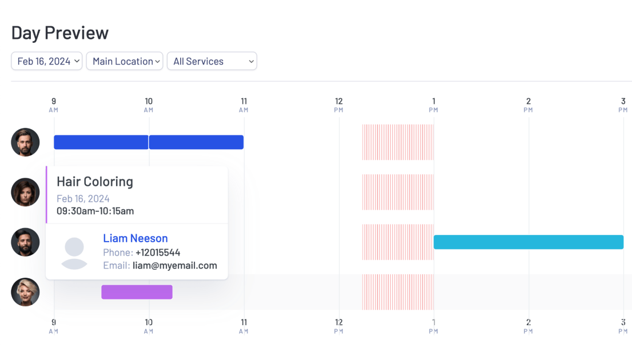Select the blonde woman avatar in the fourth row

point(25,292)
